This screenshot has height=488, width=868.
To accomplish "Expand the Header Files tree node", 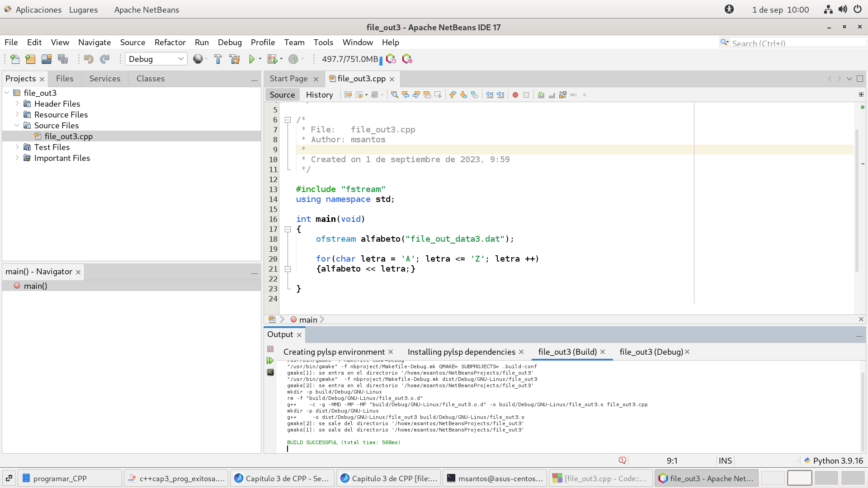I will click(x=17, y=103).
